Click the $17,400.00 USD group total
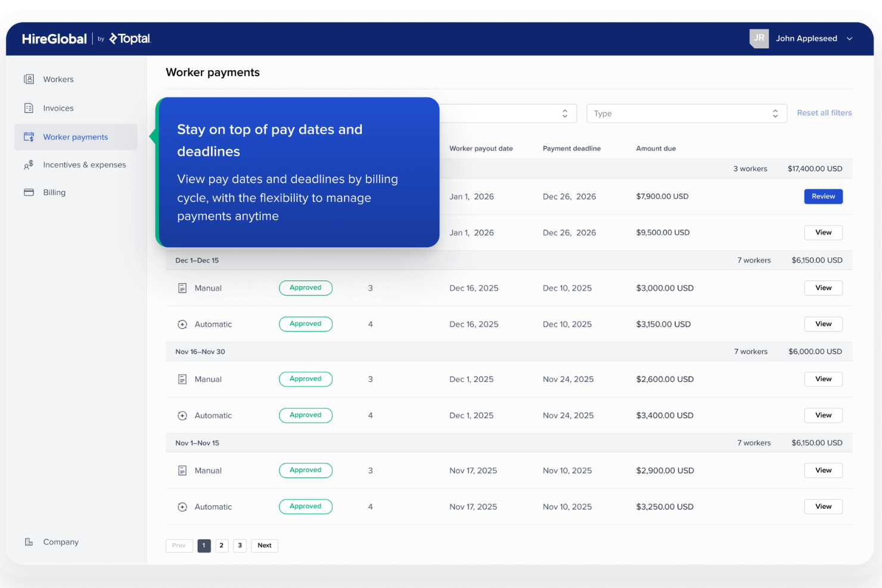The image size is (882, 588). coord(815,169)
